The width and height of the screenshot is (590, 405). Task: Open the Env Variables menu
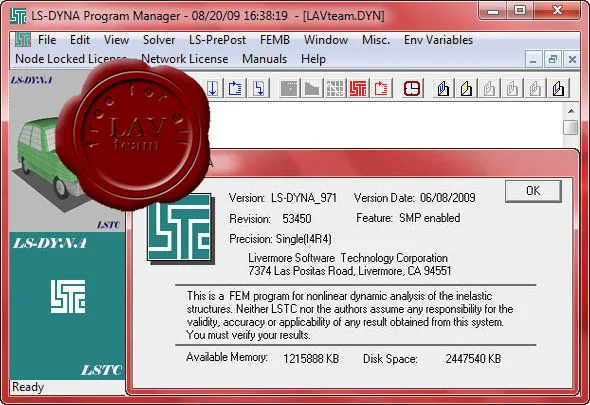coord(438,40)
